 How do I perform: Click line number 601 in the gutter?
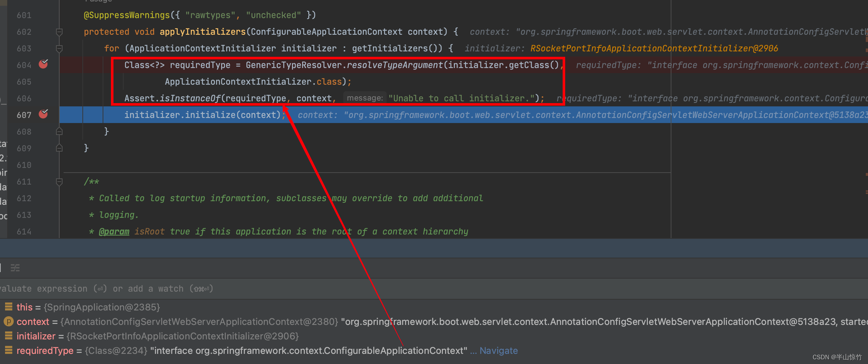[x=24, y=15]
